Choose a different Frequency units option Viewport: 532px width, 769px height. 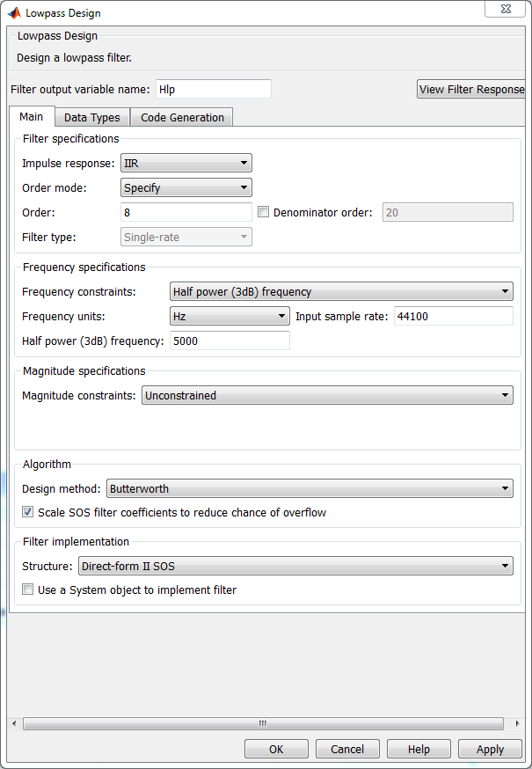point(230,316)
